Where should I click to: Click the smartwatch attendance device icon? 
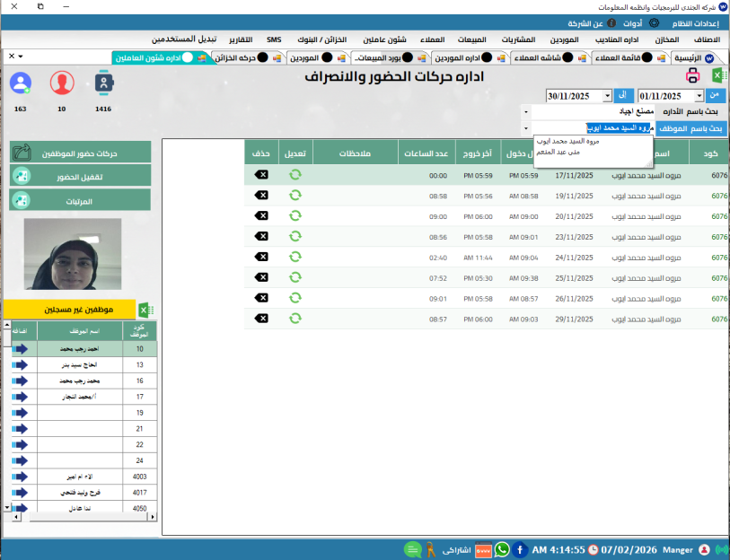[x=103, y=84]
